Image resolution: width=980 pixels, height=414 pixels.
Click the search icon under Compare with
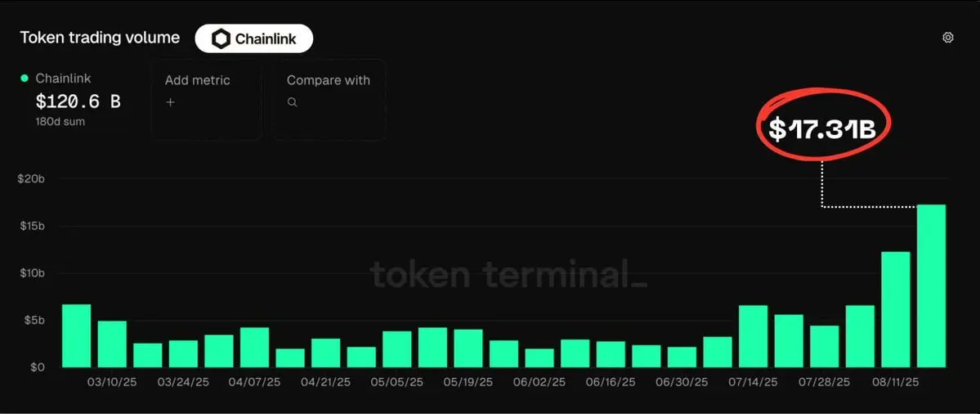[x=292, y=102]
